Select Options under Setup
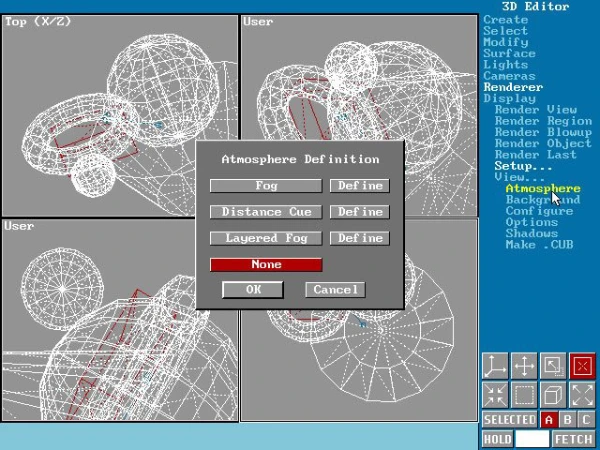Image resolution: width=600 pixels, height=450 pixels. pyautogui.click(x=532, y=222)
